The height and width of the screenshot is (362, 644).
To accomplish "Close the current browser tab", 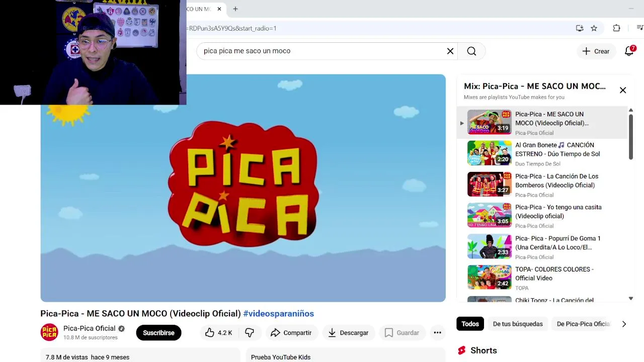I will (219, 9).
